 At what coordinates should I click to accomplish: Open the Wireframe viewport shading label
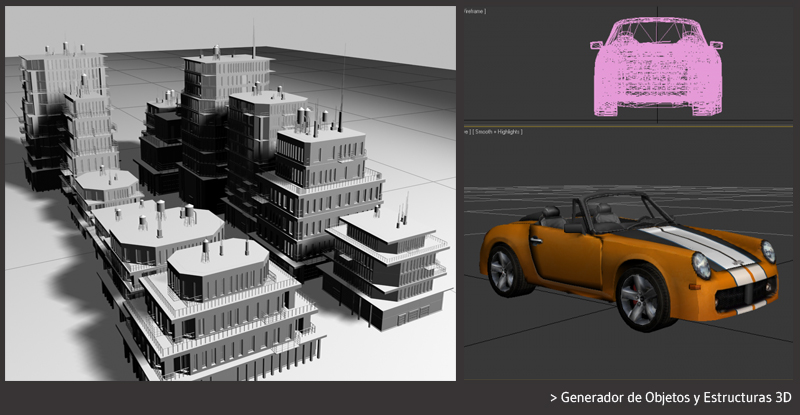tap(473, 11)
